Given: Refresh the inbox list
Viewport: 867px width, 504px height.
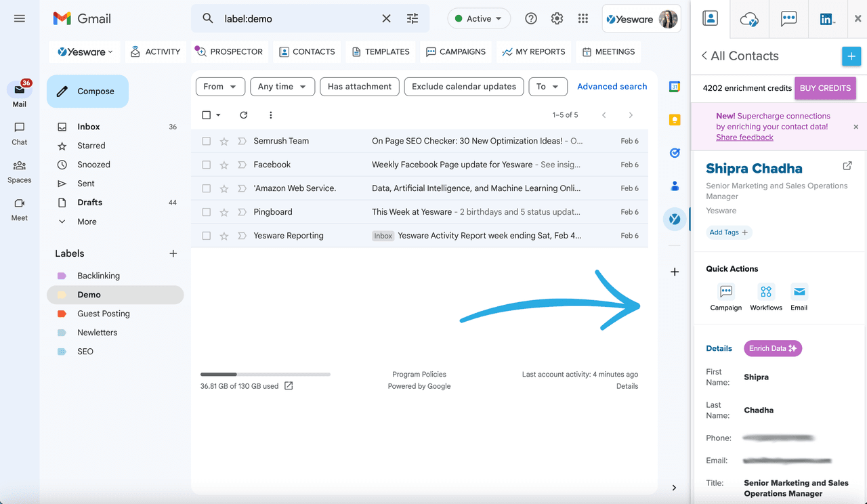Looking at the screenshot, I should click(x=243, y=115).
